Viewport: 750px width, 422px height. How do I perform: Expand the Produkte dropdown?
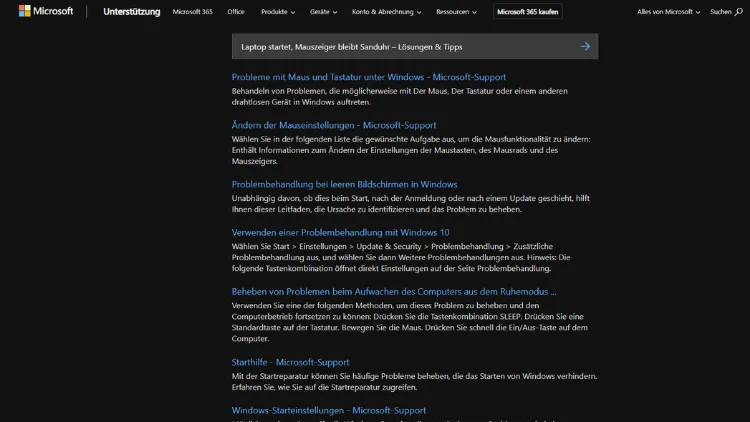(x=278, y=11)
